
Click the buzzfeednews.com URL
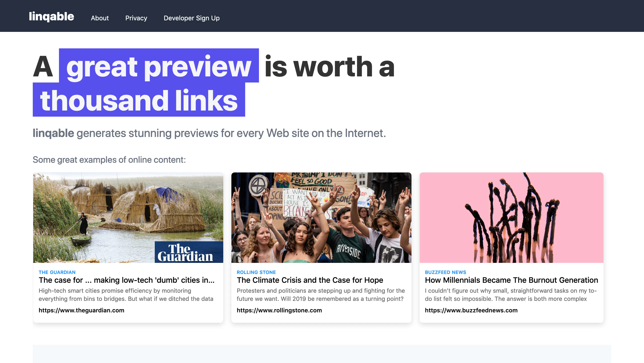tap(471, 310)
